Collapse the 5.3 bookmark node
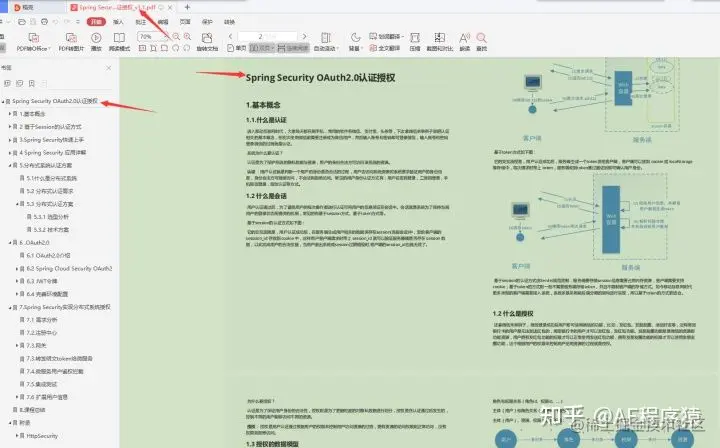This screenshot has width=720, height=448. pos(17,204)
